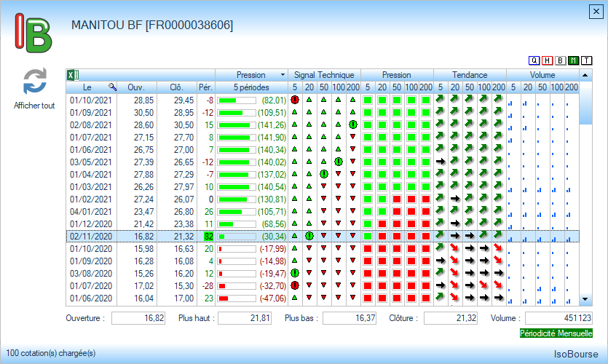
Task: Select the row dated 04/01/2021
Action: (323, 212)
